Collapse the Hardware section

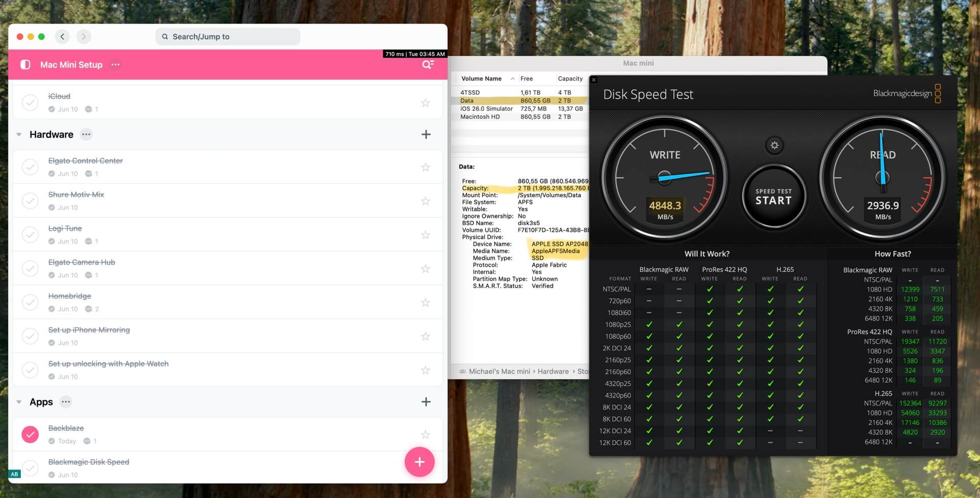(x=19, y=135)
